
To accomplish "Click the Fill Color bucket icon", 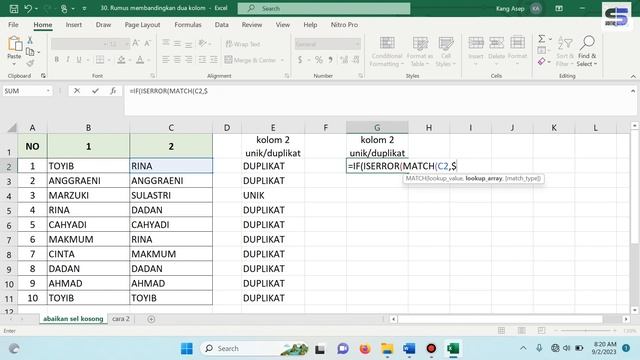I will pos(121,60).
